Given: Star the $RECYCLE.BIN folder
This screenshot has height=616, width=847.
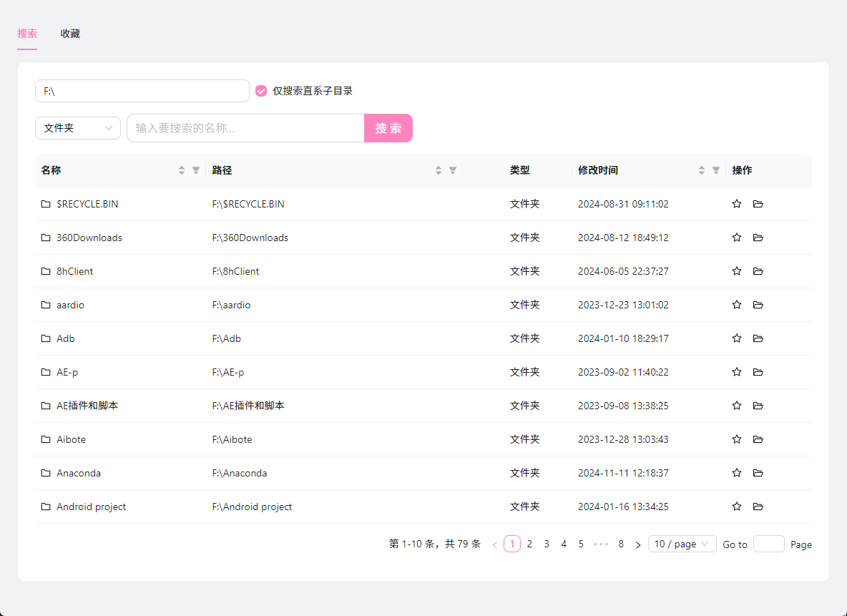Looking at the screenshot, I should tap(737, 204).
